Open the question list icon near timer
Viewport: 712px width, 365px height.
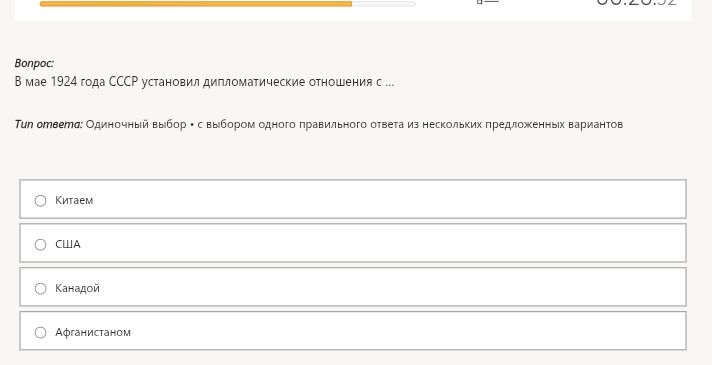click(488, 2)
